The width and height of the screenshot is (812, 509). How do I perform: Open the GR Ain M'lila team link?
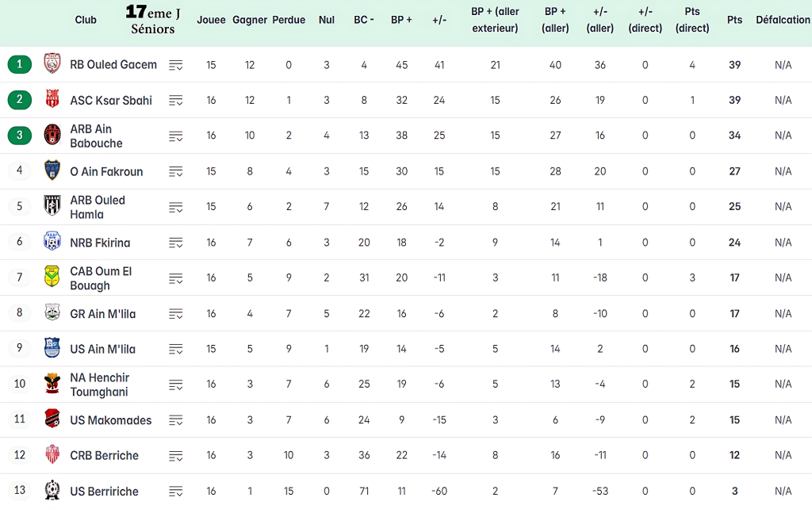click(x=102, y=314)
